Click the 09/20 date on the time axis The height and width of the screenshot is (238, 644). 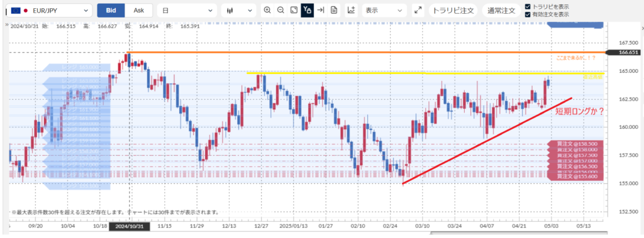point(36,226)
